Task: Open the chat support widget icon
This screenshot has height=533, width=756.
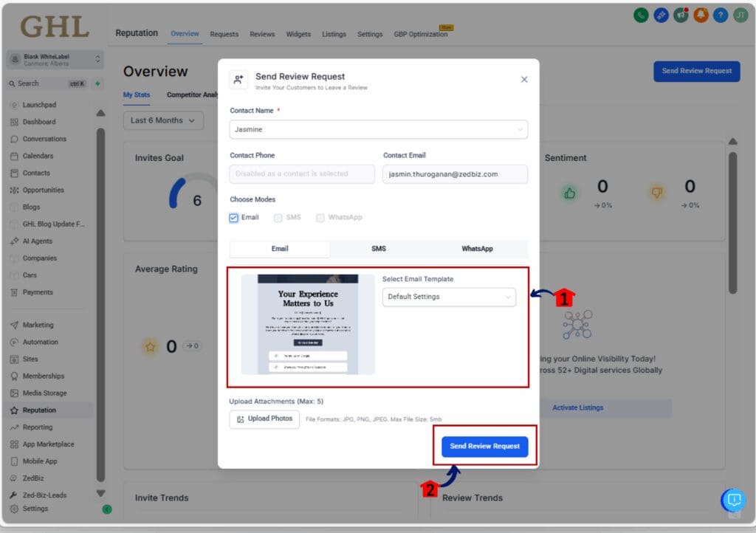Action: pos(733,500)
